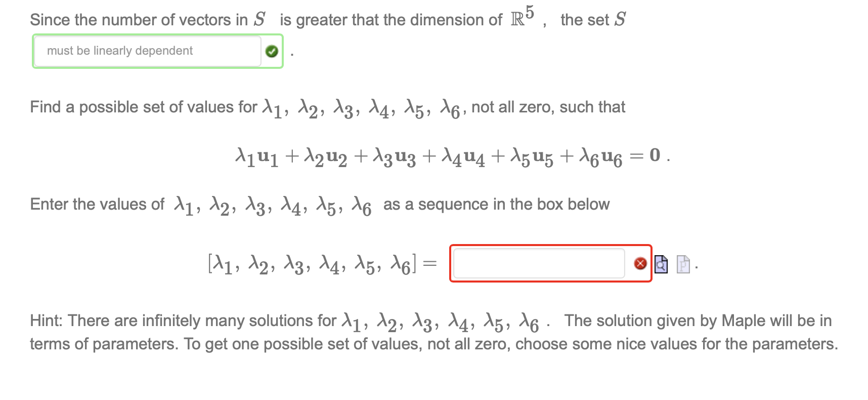
Task: Click the word 'Hint:' in the hint
Action: point(47,321)
